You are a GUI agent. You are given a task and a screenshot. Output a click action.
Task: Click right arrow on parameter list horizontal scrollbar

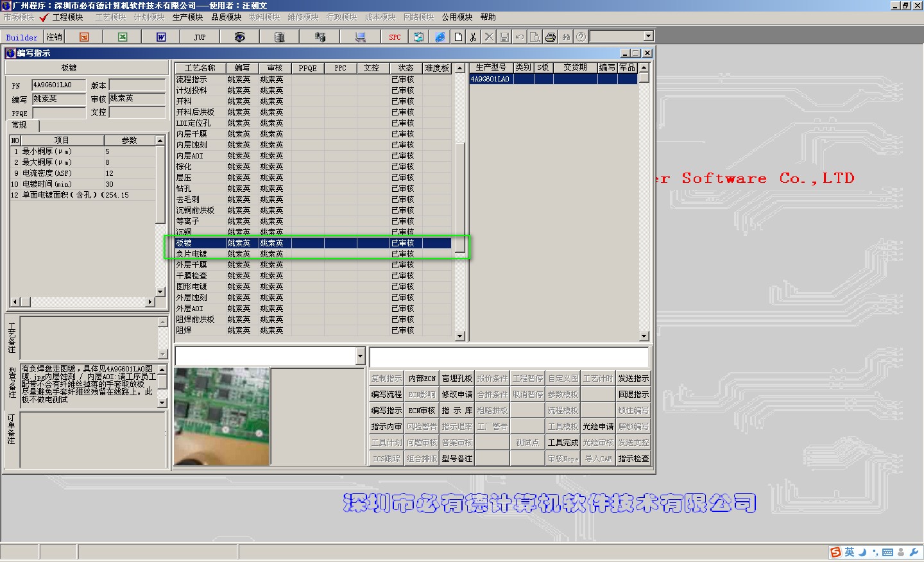[x=150, y=302]
